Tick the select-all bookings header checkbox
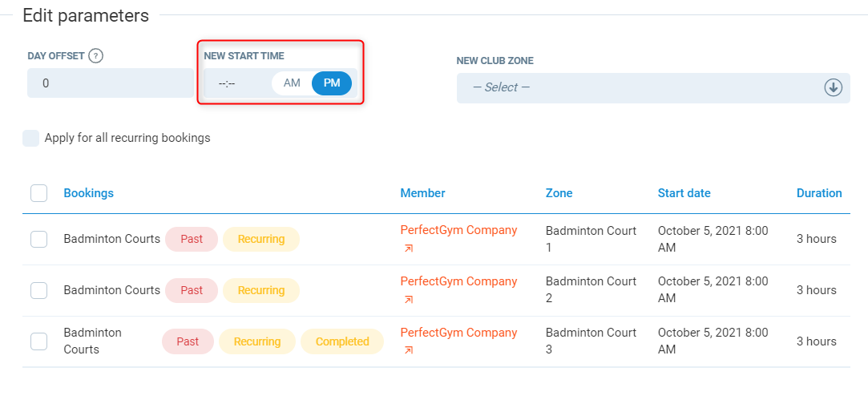The height and width of the screenshot is (412, 868). pyautogui.click(x=38, y=193)
